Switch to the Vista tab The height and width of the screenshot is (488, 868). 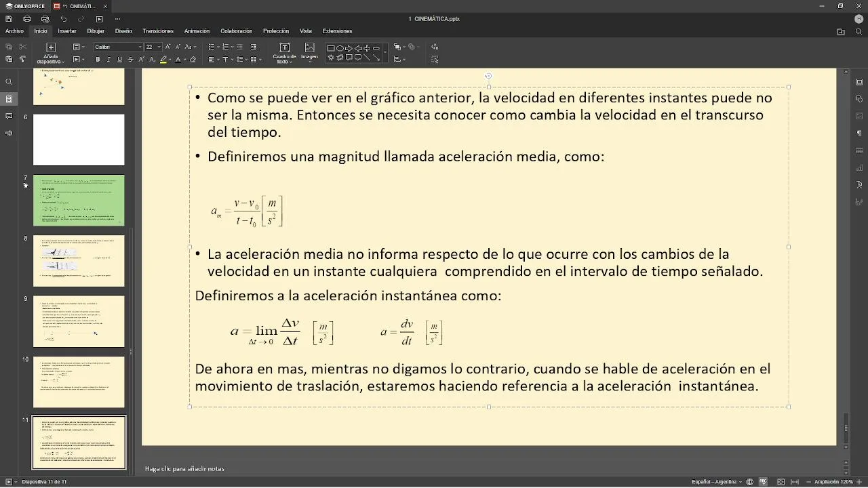pos(306,31)
